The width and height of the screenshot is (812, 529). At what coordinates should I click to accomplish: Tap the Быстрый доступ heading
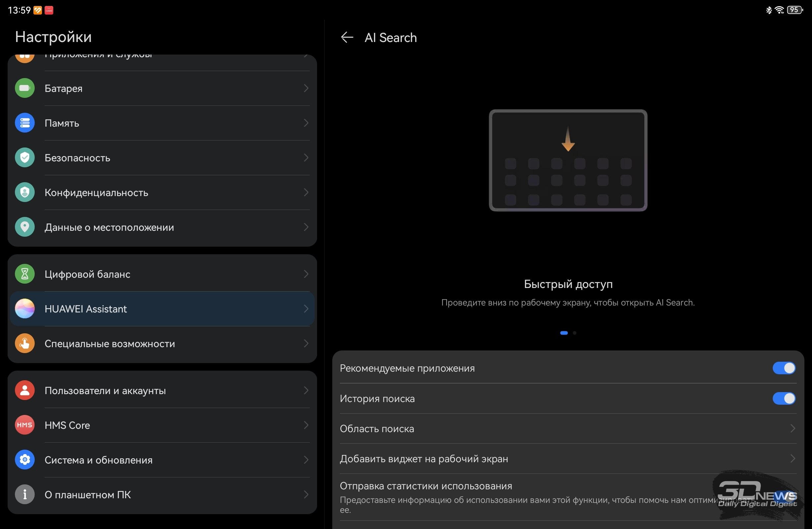click(568, 284)
